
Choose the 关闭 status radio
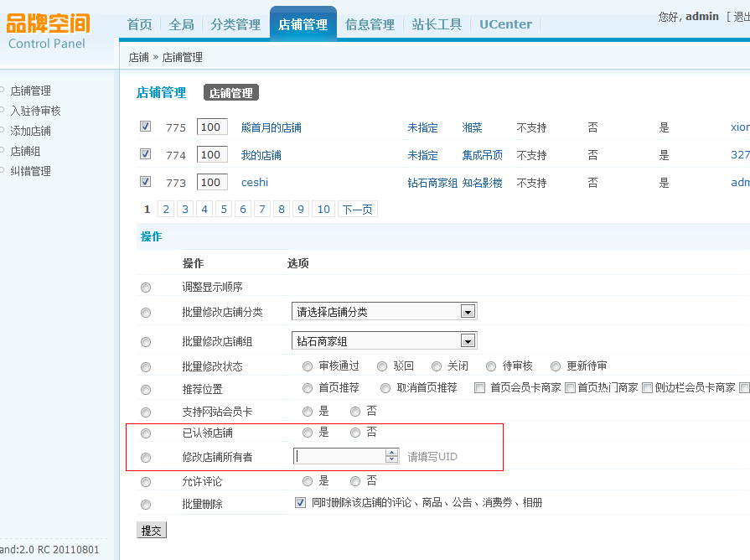tap(437, 366)
